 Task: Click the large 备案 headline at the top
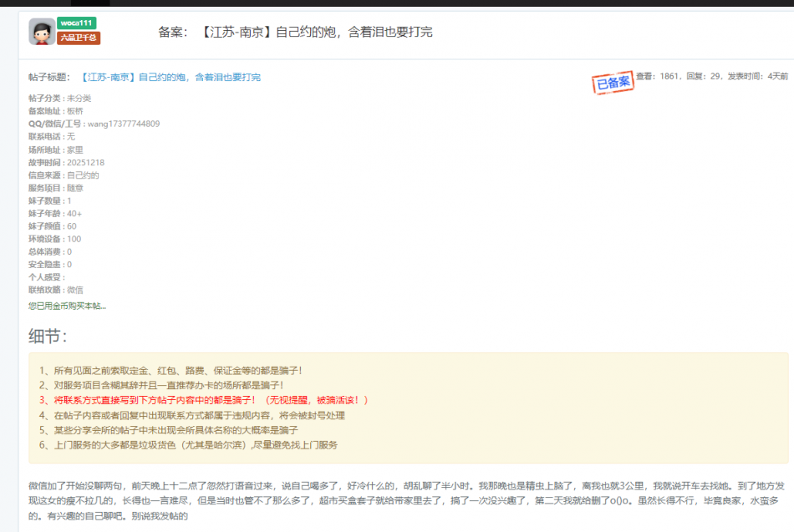click(x=295, y=32)
